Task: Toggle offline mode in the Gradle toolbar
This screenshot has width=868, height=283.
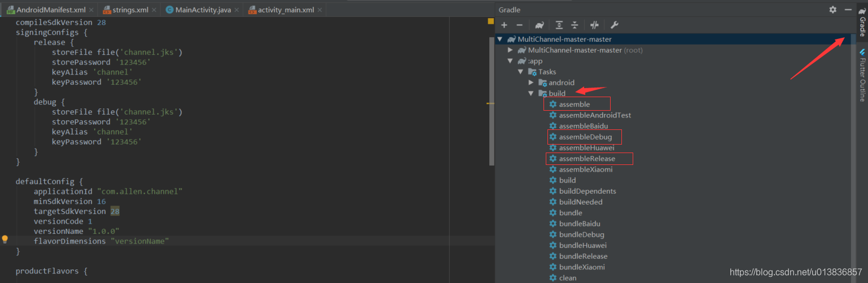Action: (x=594, y=25)
